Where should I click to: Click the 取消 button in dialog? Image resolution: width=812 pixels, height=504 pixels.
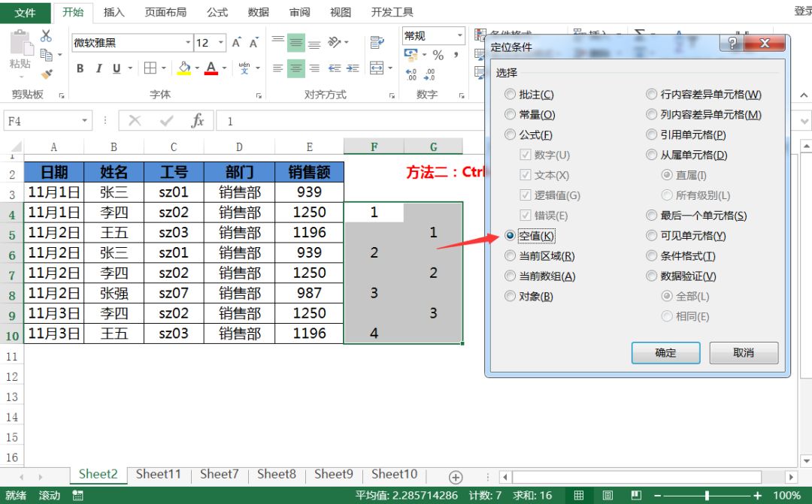[744, 353]
